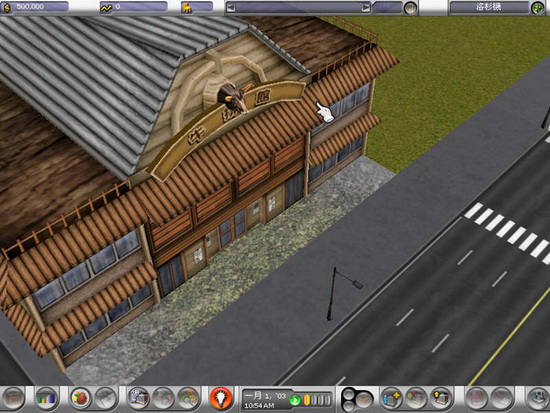Image resolution: width=550 pixels, height=413 pixels.
Task: Open the restaurant building list icon
Action: 139,398
